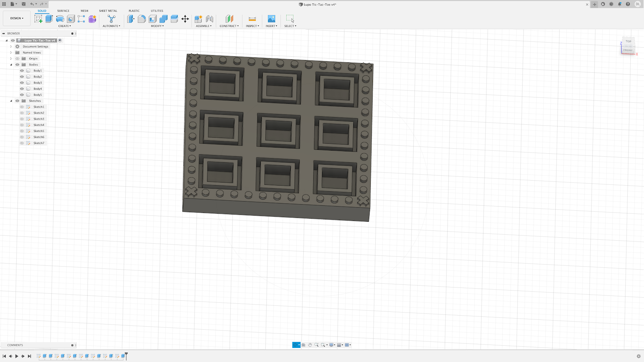This screenshot has height=362, width=644.
Task: Click the New Component icon
Action: click(x=198, y=19)
